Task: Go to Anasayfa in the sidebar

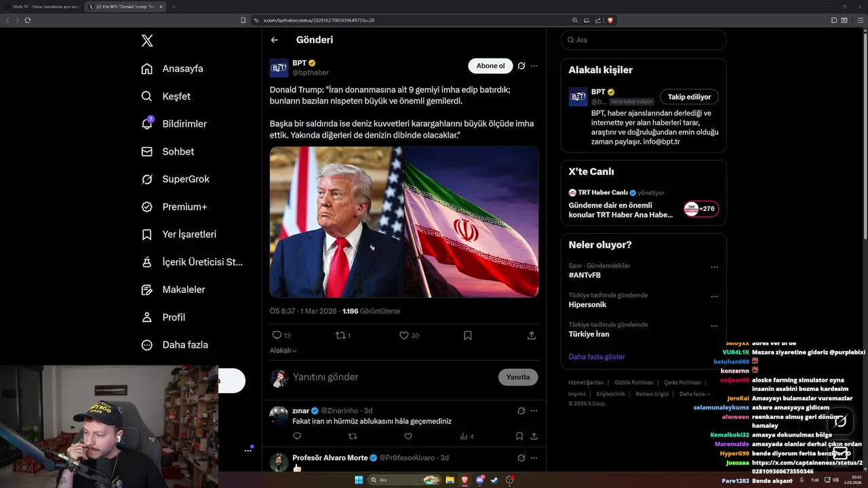Action: pyautogui.click(x=172, y=68)
